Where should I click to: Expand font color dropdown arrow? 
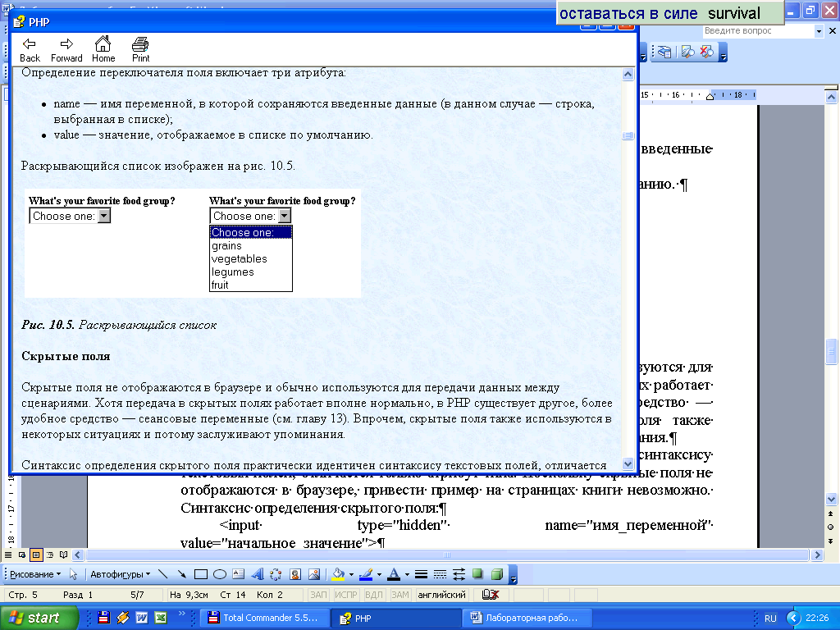coord(407,574)
